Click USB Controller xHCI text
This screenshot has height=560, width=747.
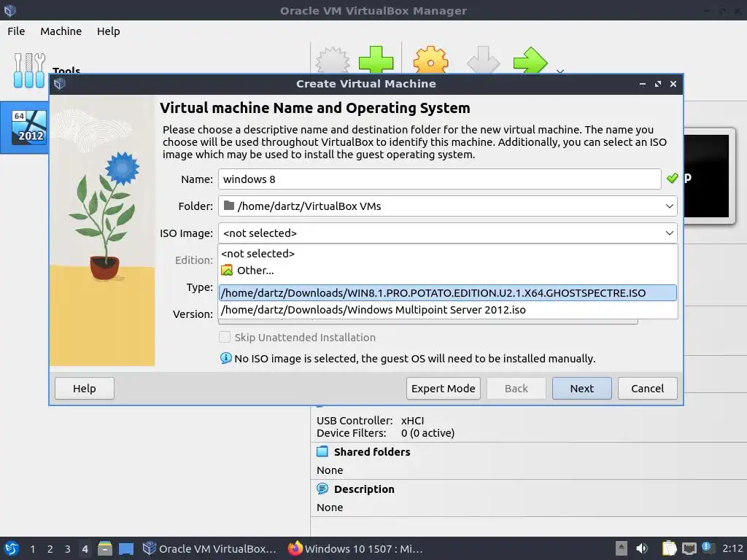(370, 421)
